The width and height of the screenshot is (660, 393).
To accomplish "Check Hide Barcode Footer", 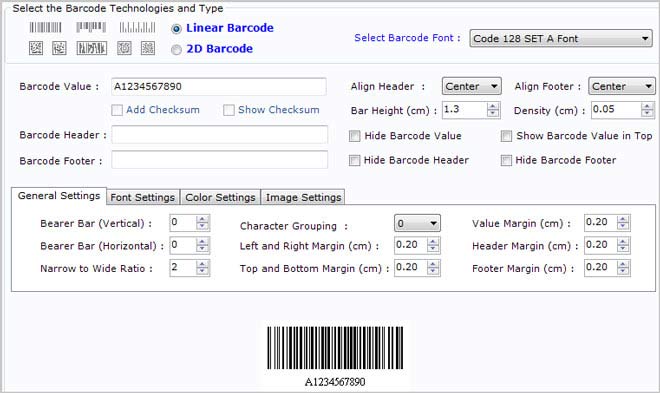I will tap(506, 160).
